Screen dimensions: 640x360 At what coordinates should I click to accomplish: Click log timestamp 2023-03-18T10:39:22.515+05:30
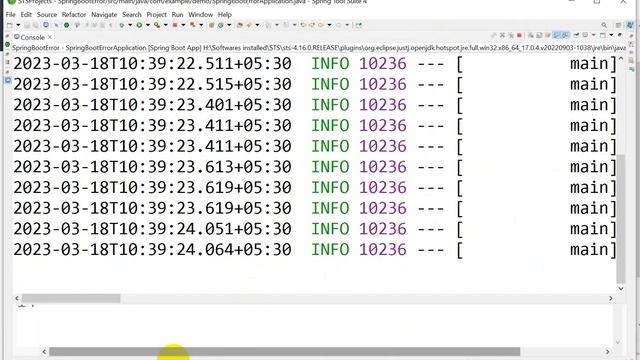[x=152, y=84]
